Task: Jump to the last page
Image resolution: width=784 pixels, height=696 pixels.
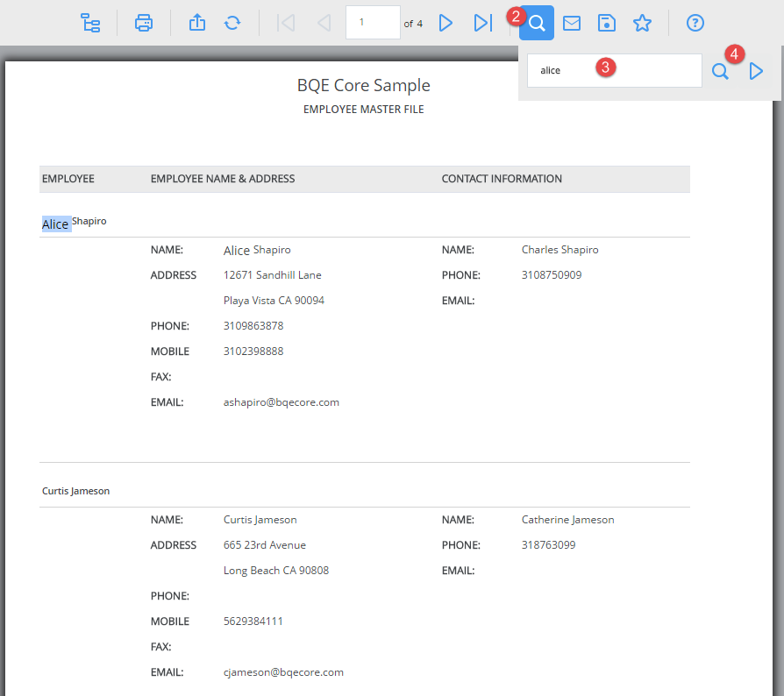Action: coord(482,23)
